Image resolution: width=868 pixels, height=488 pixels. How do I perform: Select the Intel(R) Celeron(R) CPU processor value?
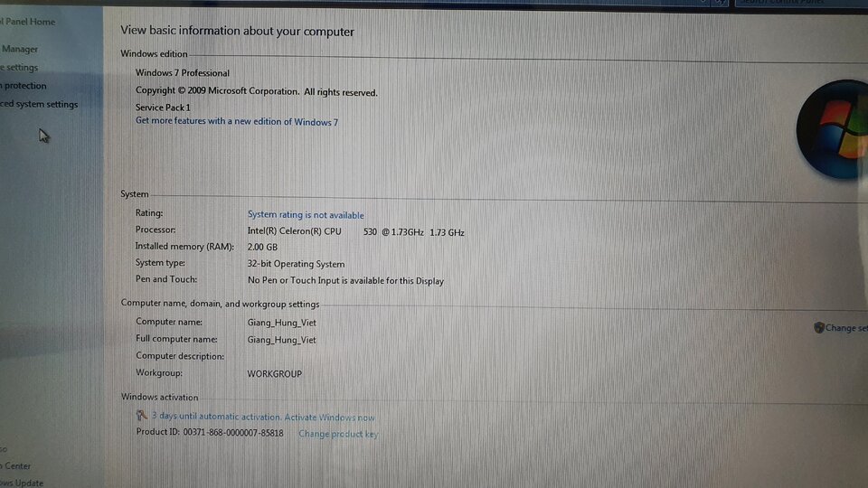pyautogui.click(x=355, y=232)
